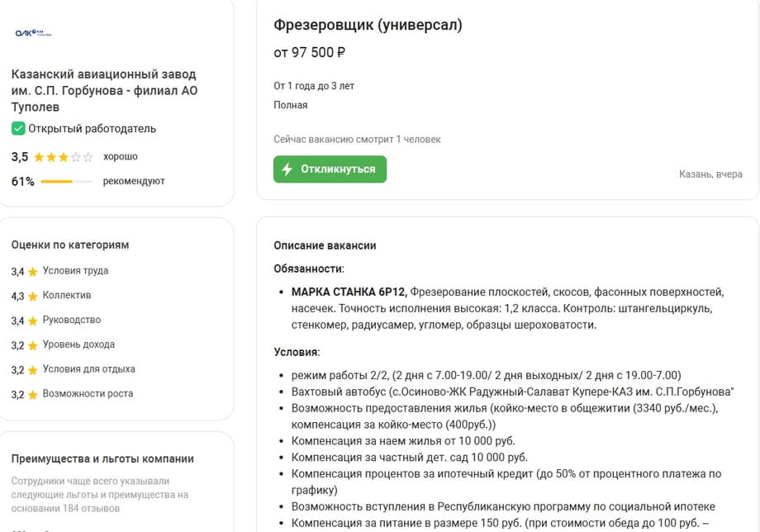Click the рекомендуют label
This screenshot has width=760, height=532.
pos(134,182)
